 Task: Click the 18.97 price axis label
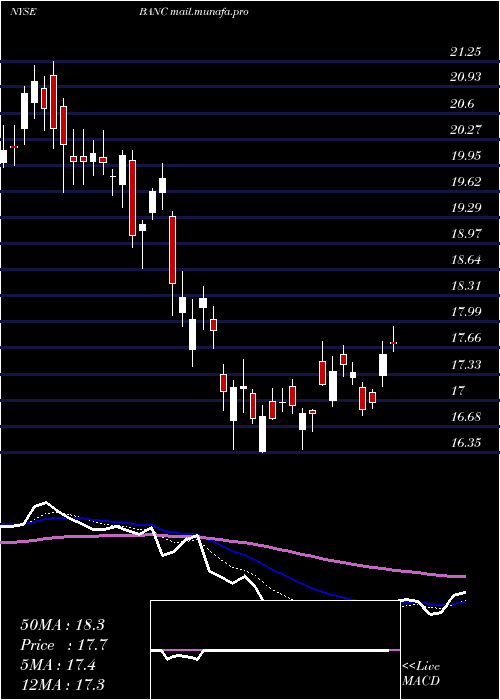466,233
